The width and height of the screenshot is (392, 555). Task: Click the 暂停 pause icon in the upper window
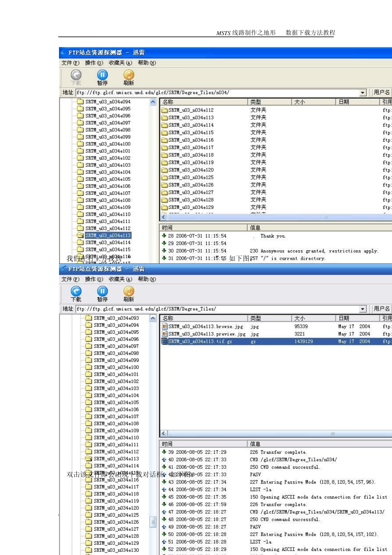(102, 75)
